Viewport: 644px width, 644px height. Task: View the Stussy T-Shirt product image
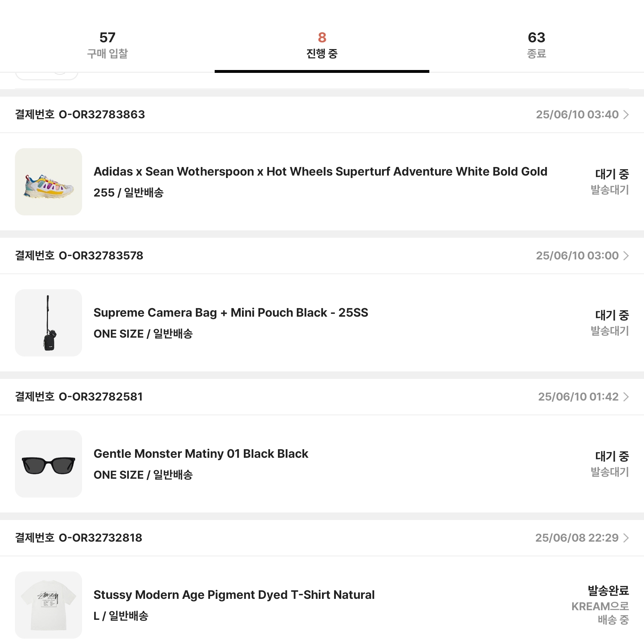pos(48,605)
